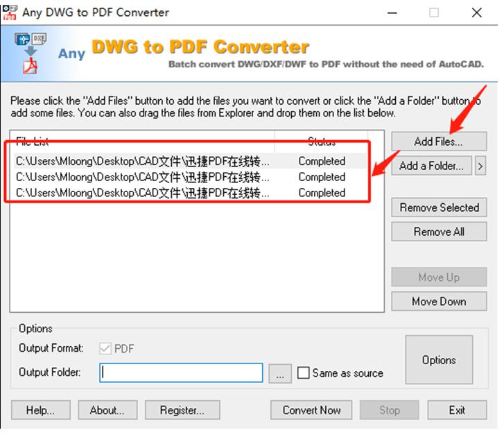Click the Status column header

(x=322, y=142)
